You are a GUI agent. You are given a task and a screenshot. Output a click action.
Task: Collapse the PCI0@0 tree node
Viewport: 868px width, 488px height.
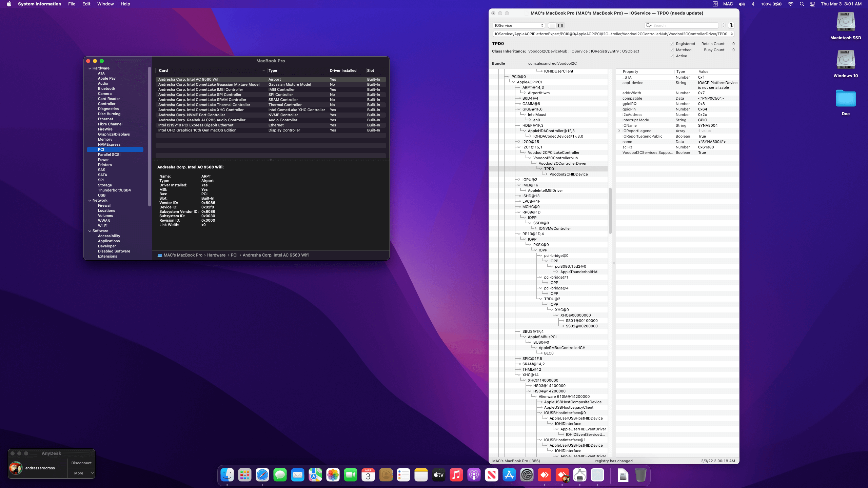[x=508, y=77]
